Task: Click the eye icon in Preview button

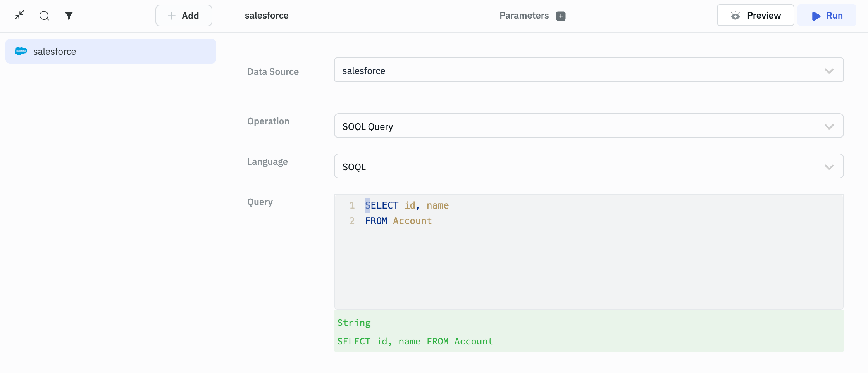Action: pos(735,16)
